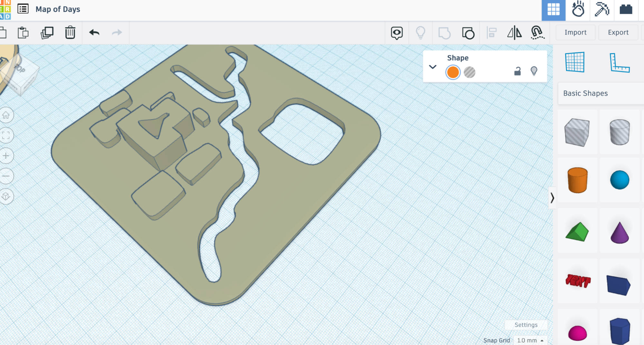Click the Duplicate and repeat icon
Screen dimensions: 644x345
click(x=47, y=33)
